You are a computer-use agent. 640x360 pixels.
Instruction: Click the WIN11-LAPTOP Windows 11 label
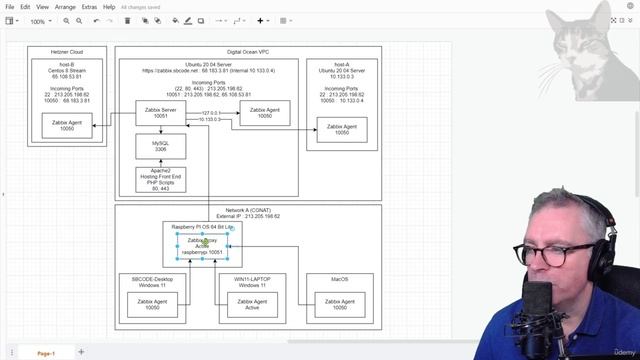point(252,282)
